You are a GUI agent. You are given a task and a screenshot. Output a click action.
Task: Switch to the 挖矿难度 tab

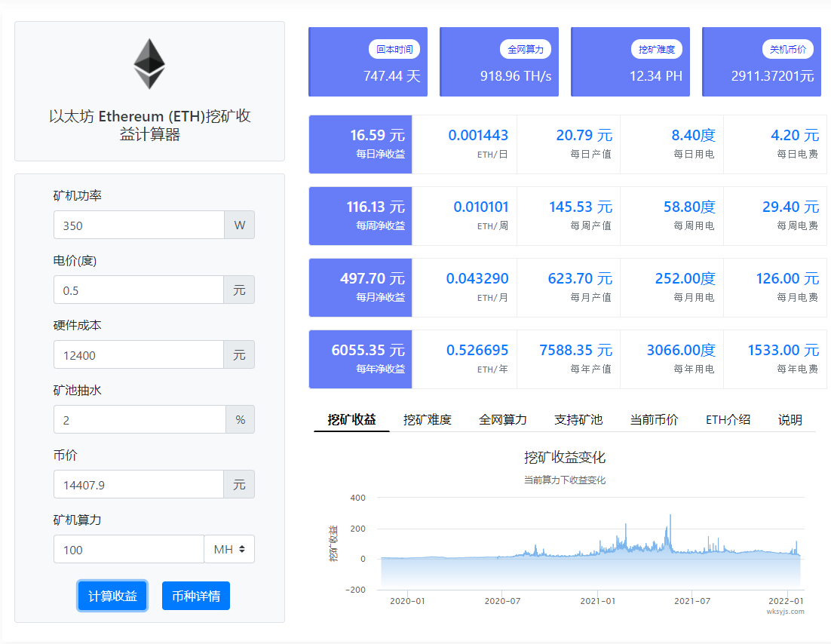point(427,420)
